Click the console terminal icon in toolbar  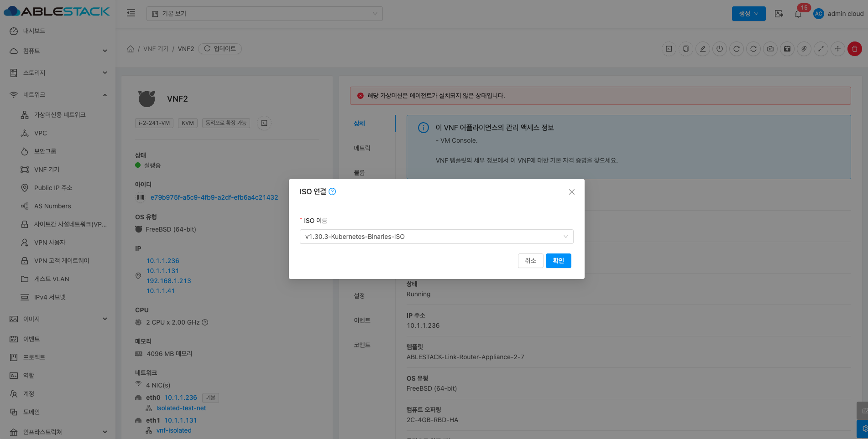(669, 49)
